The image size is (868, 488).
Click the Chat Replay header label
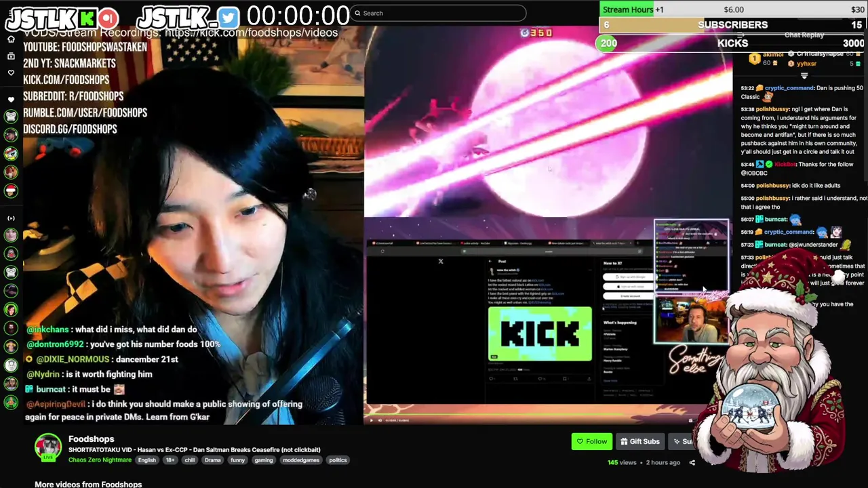[804, 35]
